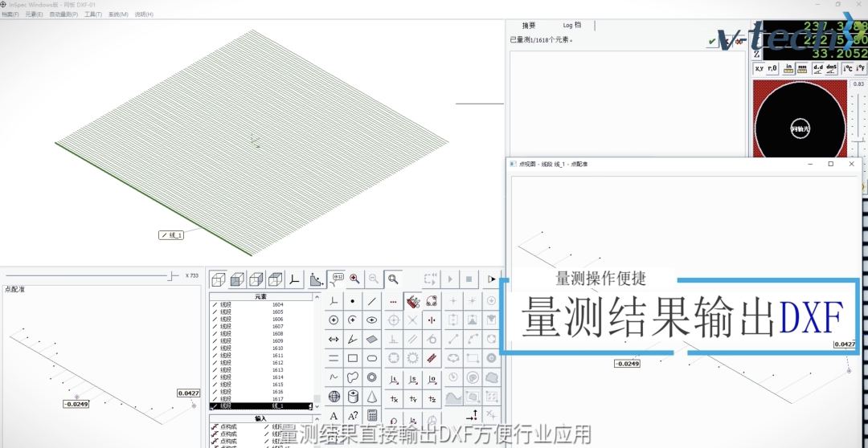Select the top-shaded cube view
868x448 pixels.
point(275,279)
